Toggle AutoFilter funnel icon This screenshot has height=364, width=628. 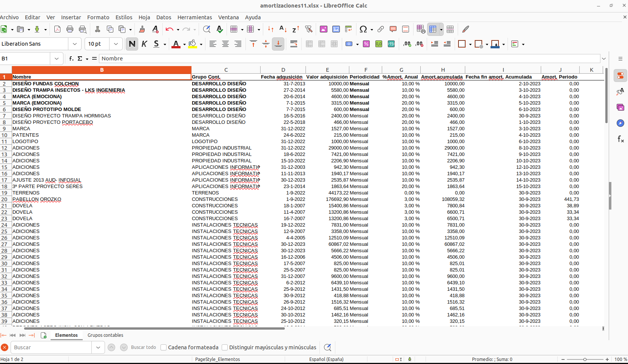(309, 29)
